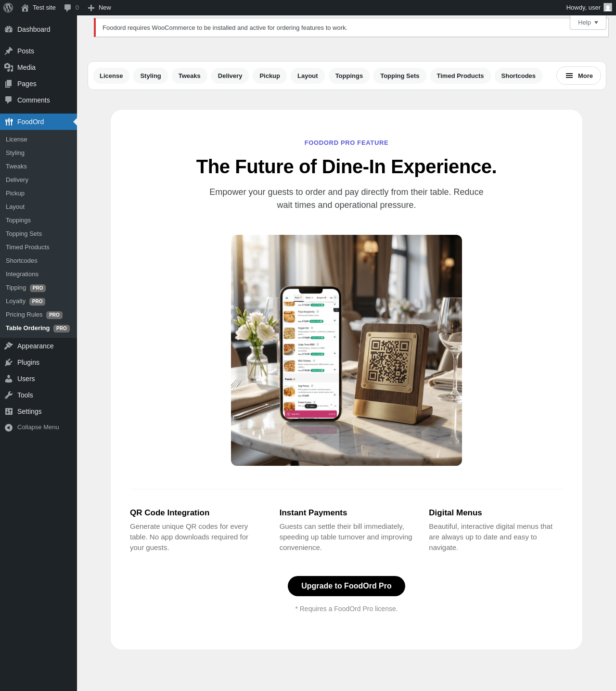Click the "QR Code Integration" heading

[x=170, y=513]
